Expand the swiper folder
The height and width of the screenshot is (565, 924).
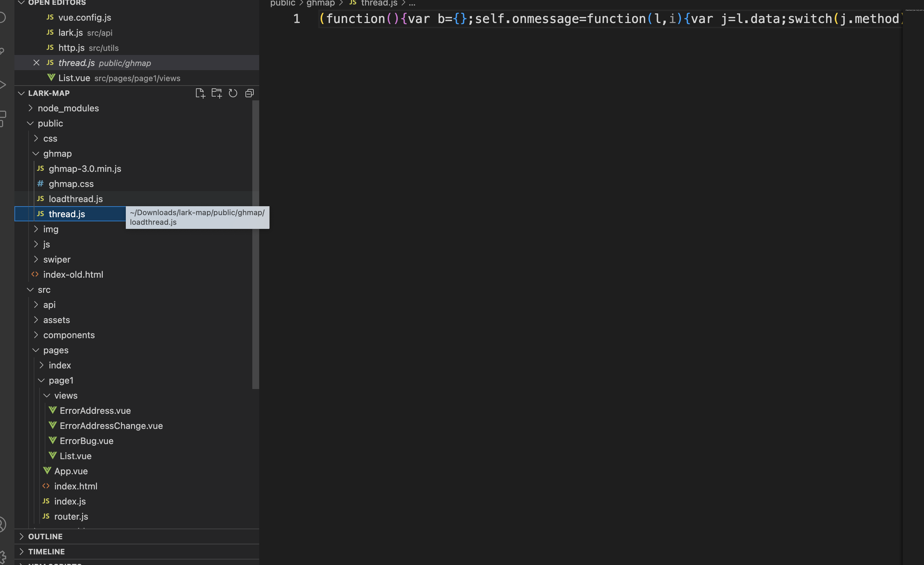click(x=133, y=259)
